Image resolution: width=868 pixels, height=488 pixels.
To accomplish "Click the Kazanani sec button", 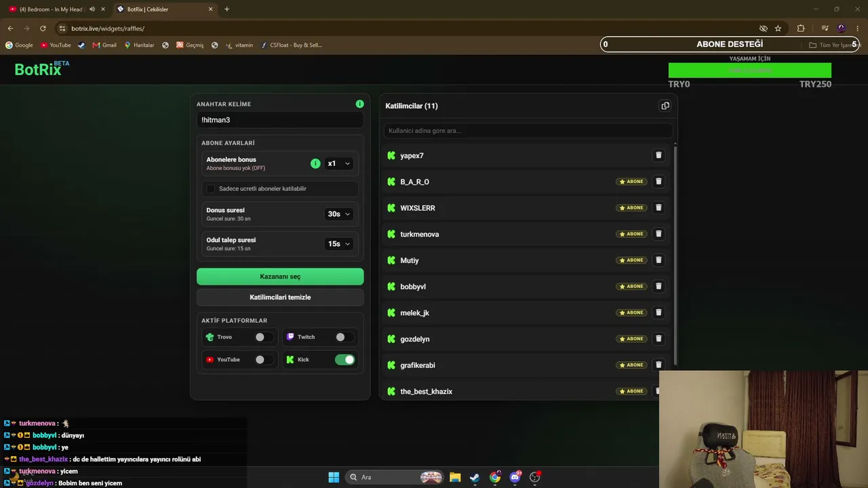I will click(x=280, y=277).
